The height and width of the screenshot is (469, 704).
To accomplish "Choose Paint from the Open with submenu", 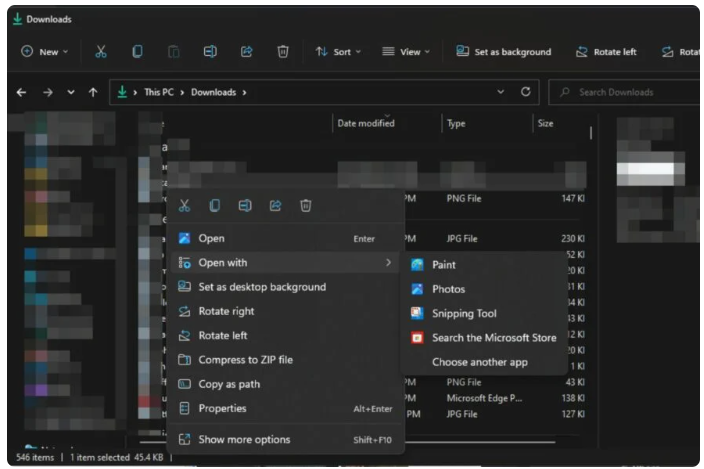I will 444,265.
